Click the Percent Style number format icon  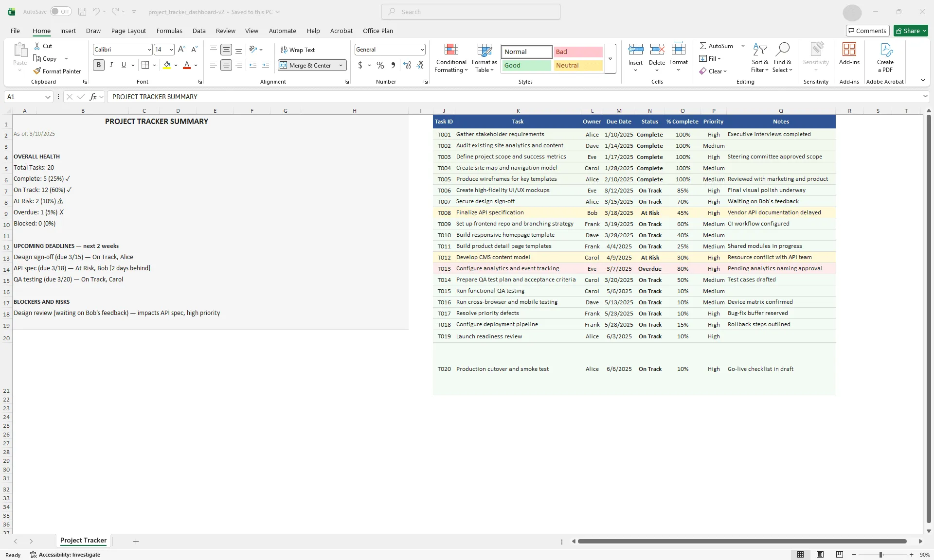pyautogui.click(x=380, y=65)
